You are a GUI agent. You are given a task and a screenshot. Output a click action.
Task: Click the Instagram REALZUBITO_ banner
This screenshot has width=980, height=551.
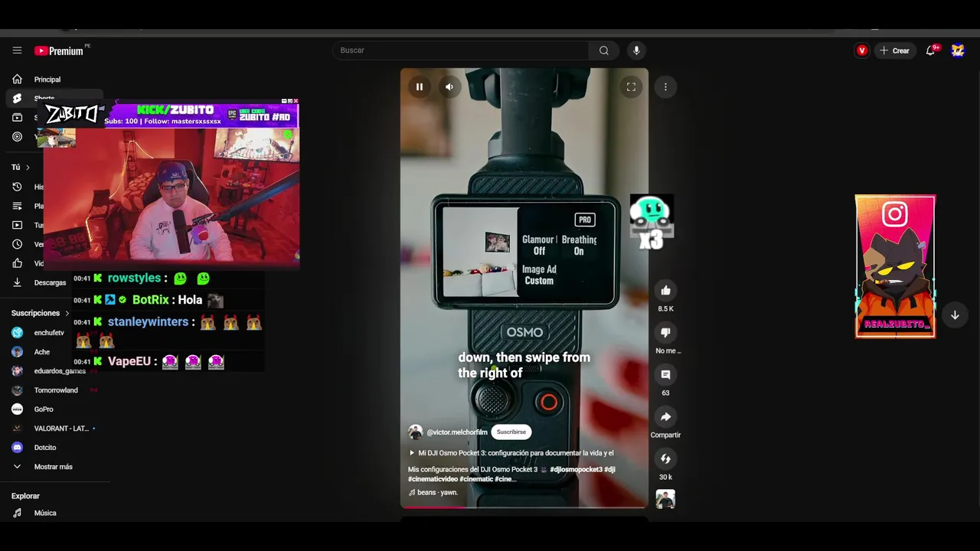pyautogui.click(x=895, y=266)
